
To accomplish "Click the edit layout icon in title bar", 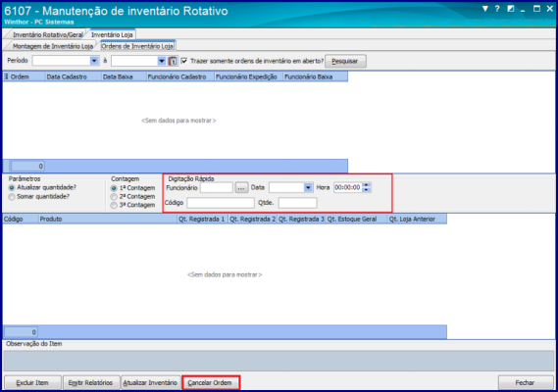I will 510,9.
